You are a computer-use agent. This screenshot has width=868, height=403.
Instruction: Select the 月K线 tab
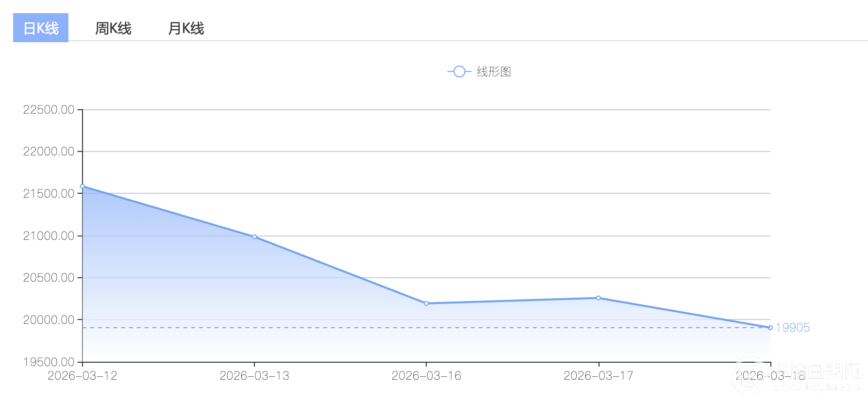point(186,28)
